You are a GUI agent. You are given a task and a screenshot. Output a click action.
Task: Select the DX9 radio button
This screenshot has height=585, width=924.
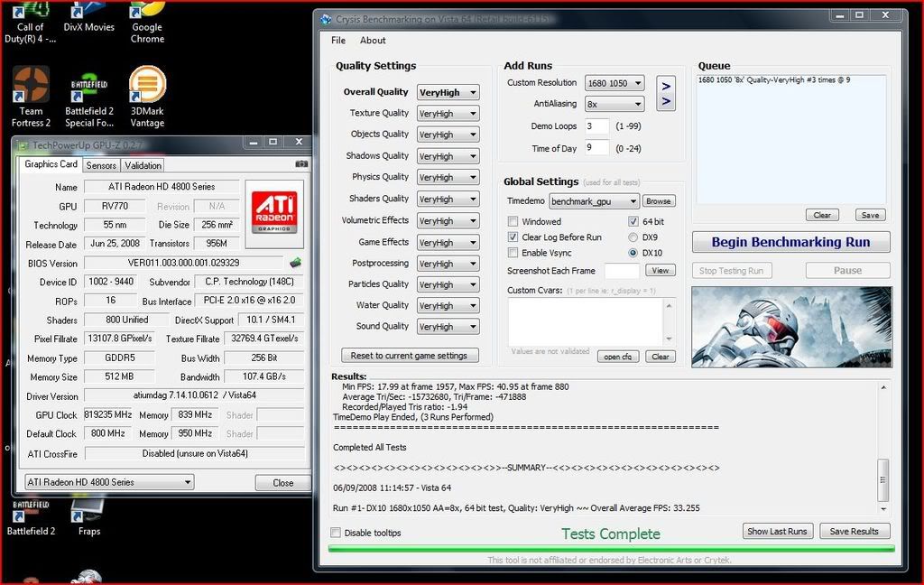click(633, 237)
